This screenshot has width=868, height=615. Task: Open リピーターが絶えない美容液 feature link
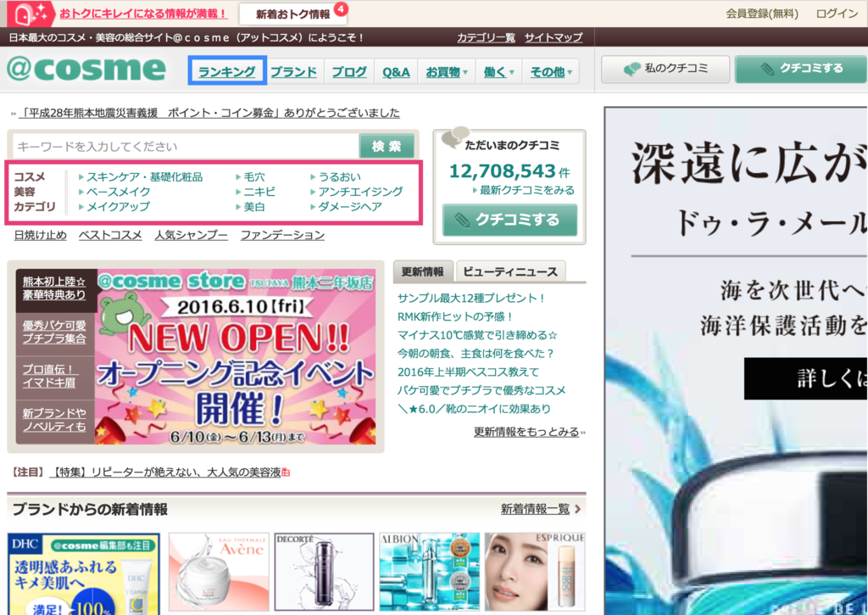click(165, 472)
